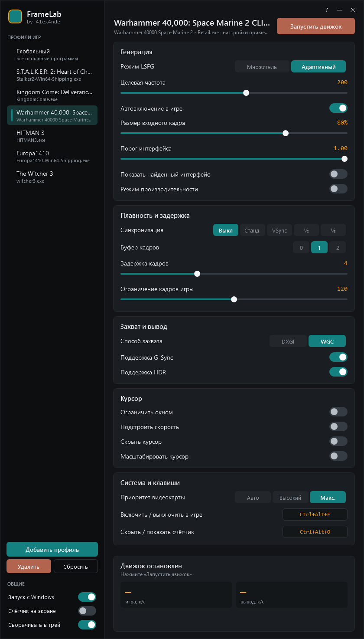The height and width of the screenshot is (639, 364).
Task: Choose DXGI capture method
Action: point(288,341)
